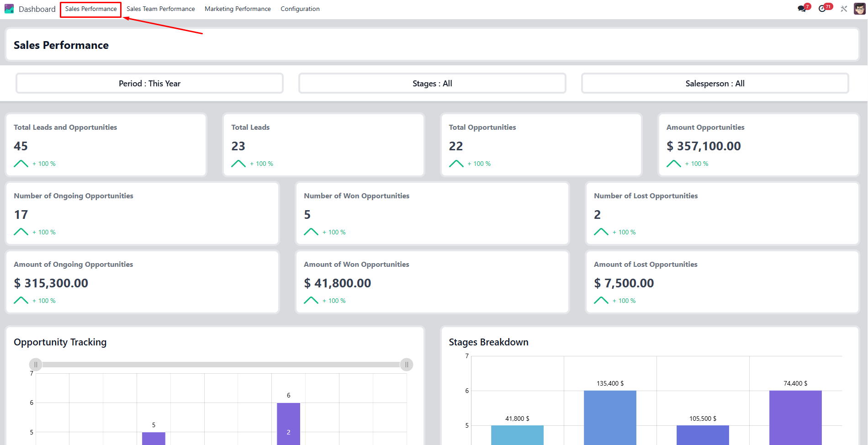Click the debug tools wrench icon
Screen dimensions: 868x445
[x=844, y=9]
